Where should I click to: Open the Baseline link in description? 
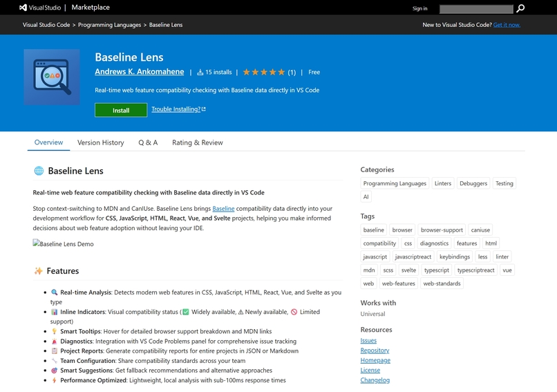pos(223,209)
